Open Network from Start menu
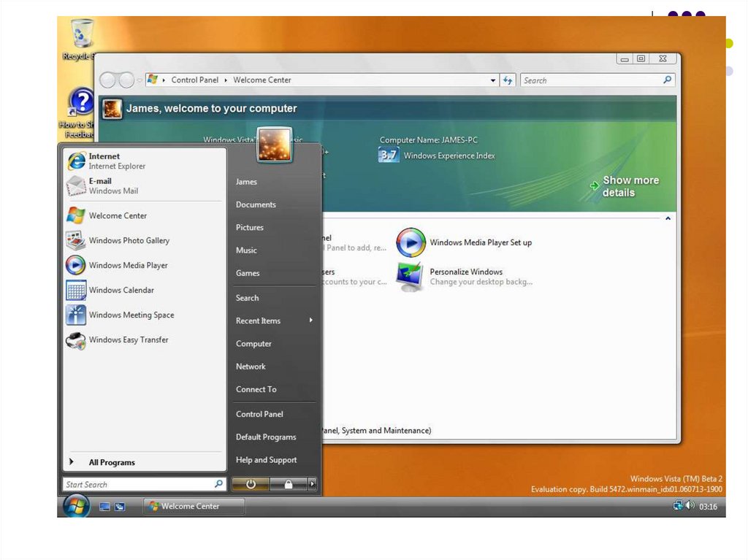 click(x=251, y=367)
